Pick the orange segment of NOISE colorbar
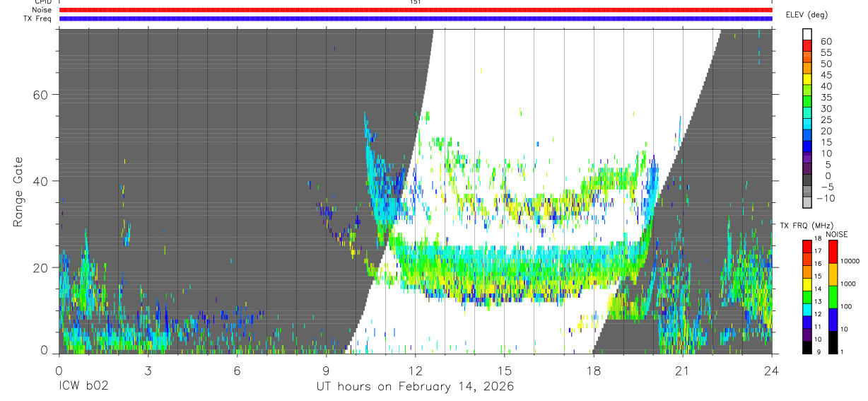 point(832,274)
